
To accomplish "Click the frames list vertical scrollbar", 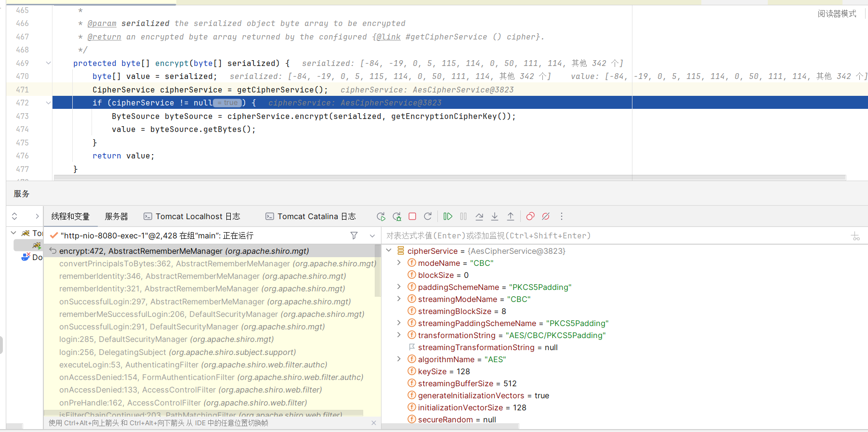I will 378,271.
